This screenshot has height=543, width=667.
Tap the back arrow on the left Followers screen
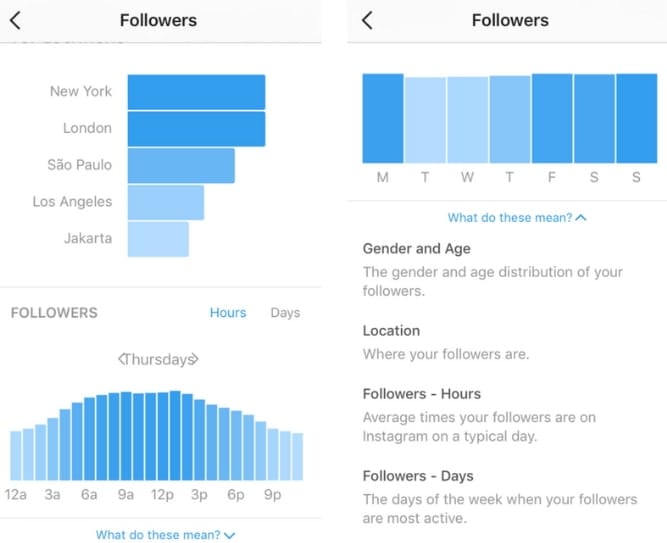pos(15,20)
